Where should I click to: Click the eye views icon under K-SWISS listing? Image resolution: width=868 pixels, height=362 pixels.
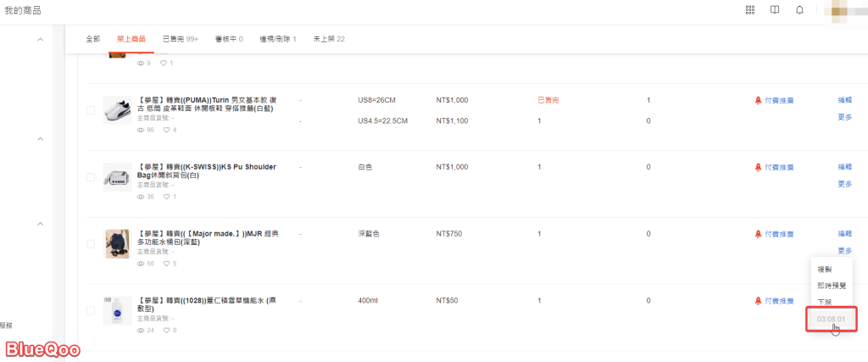click(140, 197)
